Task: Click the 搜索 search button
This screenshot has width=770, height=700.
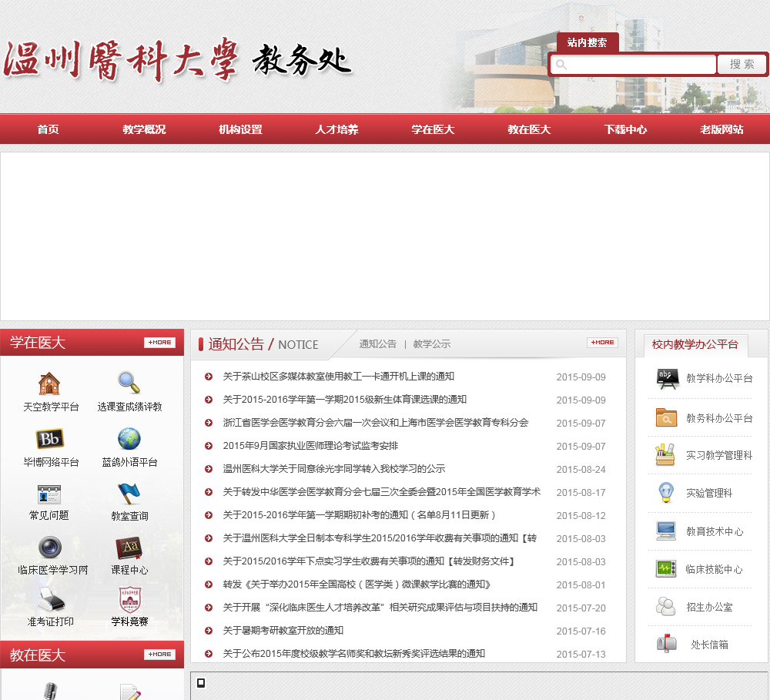Action: pyautogui.click(x=742, y=65)
